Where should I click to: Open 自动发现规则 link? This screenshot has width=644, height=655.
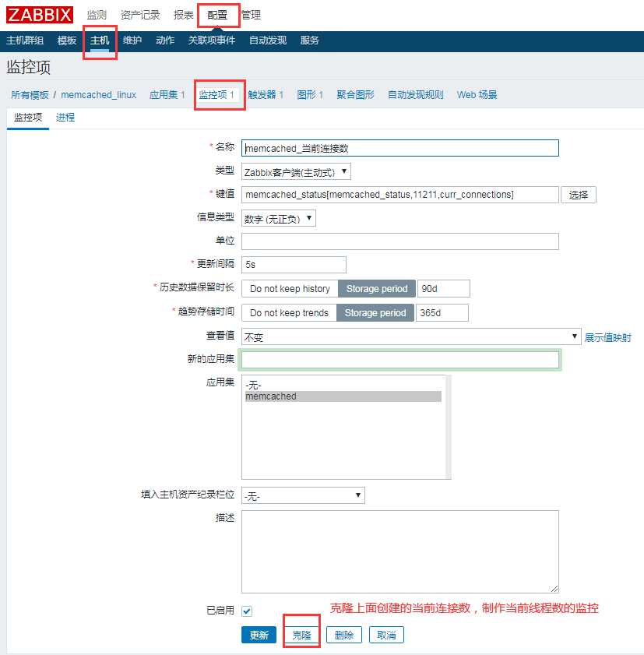416,95
